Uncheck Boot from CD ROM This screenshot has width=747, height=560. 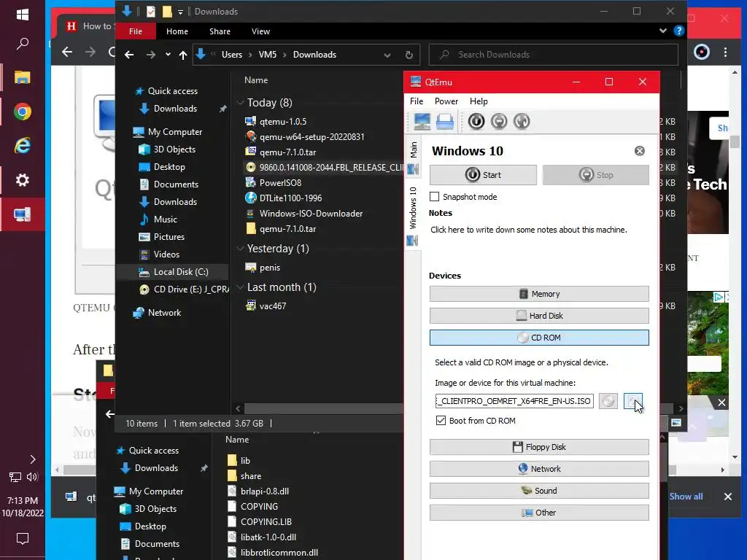441,421
